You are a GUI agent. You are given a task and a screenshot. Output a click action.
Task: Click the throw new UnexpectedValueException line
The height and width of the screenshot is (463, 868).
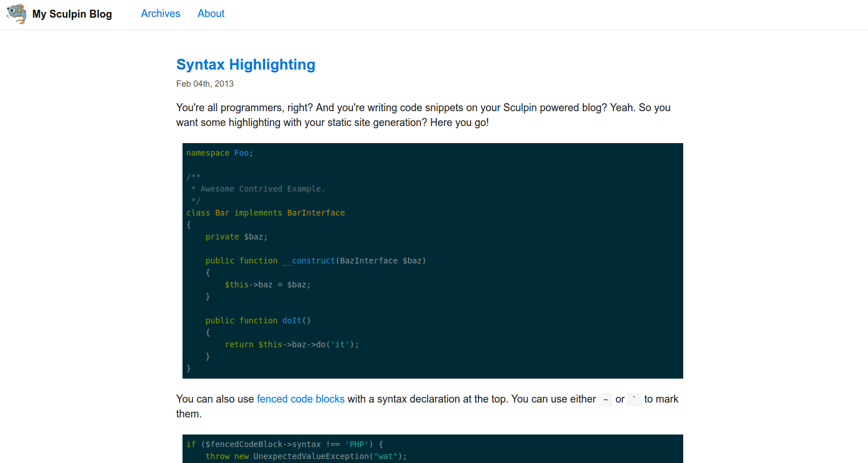(x=306, y=456)
